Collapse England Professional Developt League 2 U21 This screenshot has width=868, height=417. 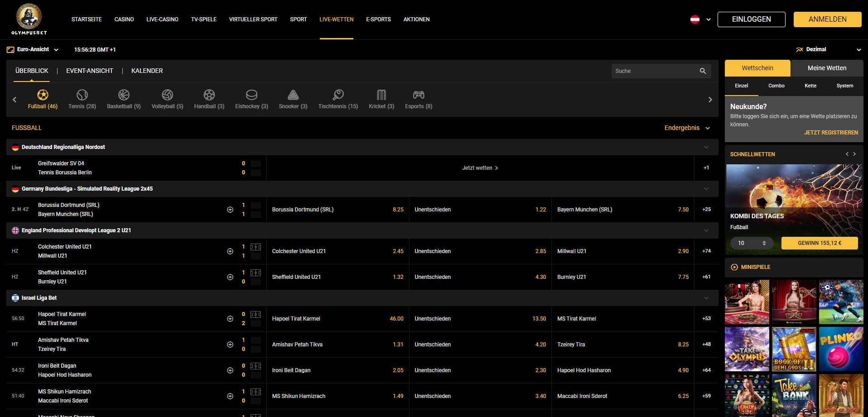point(706,230)
